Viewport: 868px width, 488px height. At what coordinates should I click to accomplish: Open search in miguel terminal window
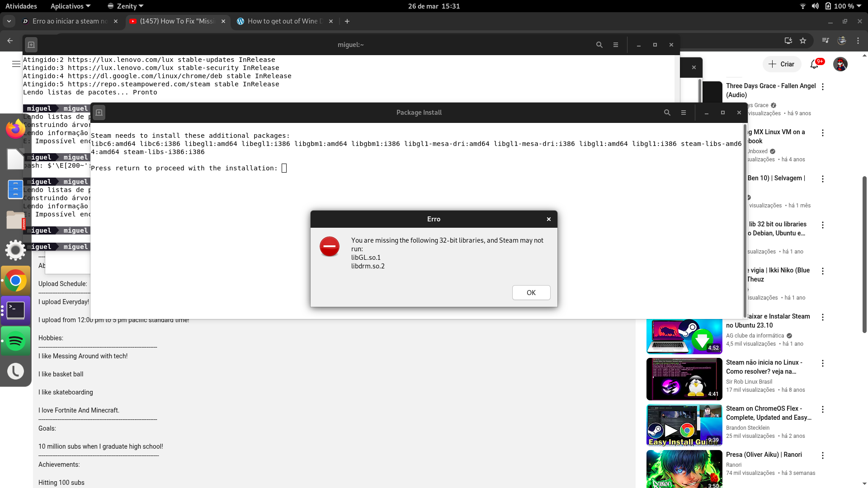(599, 45)
